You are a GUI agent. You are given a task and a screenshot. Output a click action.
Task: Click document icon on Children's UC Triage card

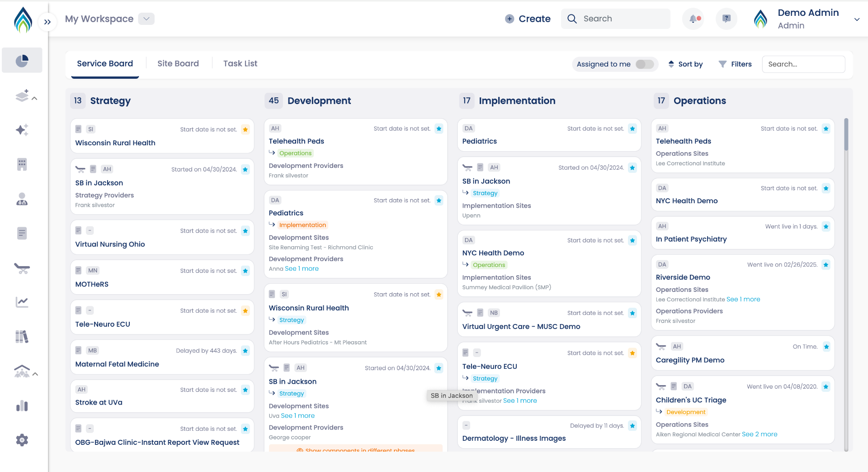(x=674, y=386)
